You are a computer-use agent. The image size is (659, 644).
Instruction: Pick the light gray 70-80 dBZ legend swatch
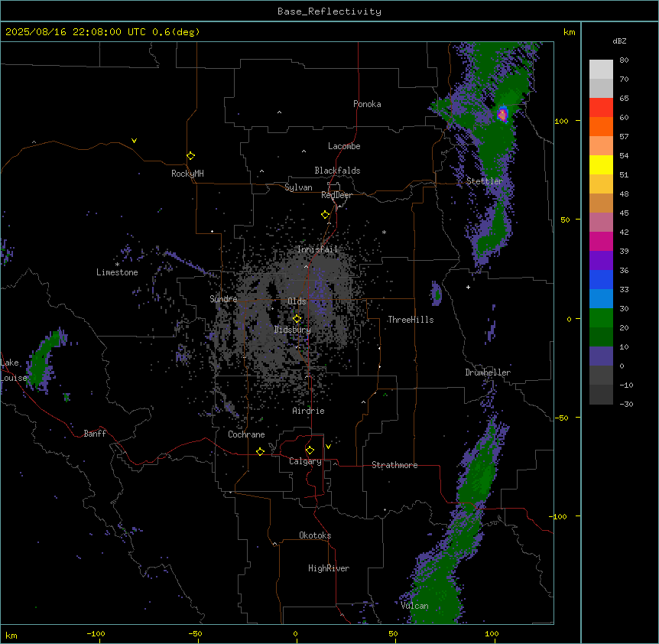(x=601, y=70)
